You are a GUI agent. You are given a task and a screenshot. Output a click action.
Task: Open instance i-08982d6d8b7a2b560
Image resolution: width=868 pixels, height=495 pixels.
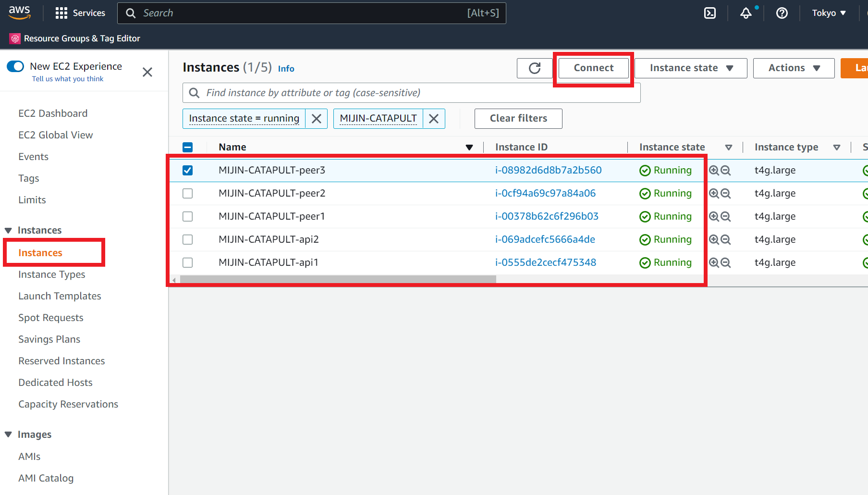pos(549,170)
